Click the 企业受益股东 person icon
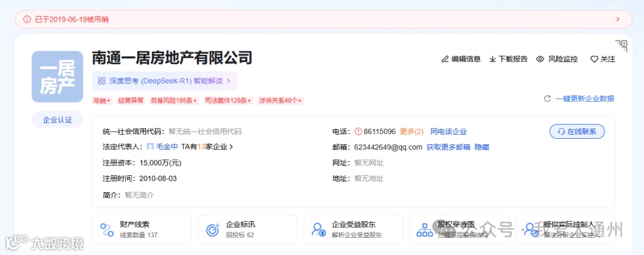644x255 pixels. click(318, 230)
